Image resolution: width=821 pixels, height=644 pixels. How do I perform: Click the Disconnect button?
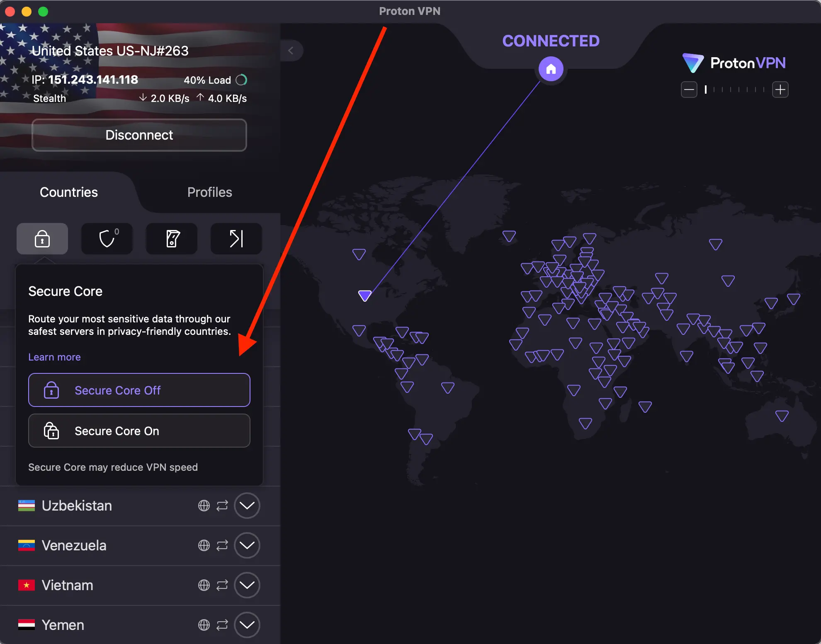(139, 135)
